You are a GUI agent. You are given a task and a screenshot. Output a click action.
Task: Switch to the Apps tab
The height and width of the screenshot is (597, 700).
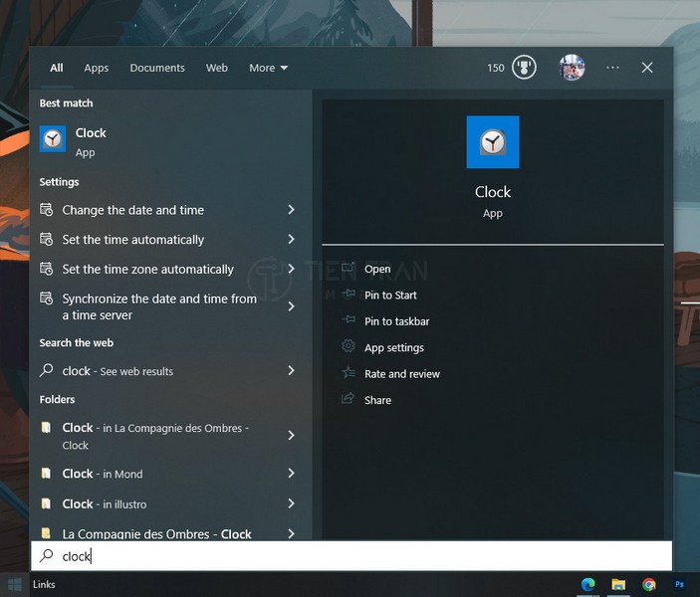pos(97,68)
